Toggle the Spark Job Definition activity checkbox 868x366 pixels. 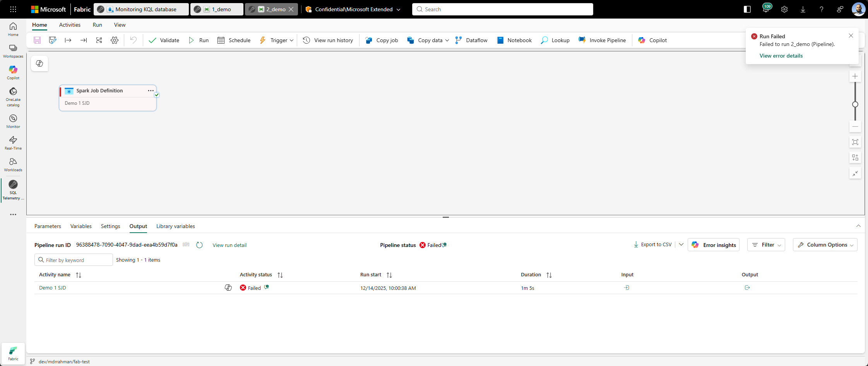coord(157,95)
